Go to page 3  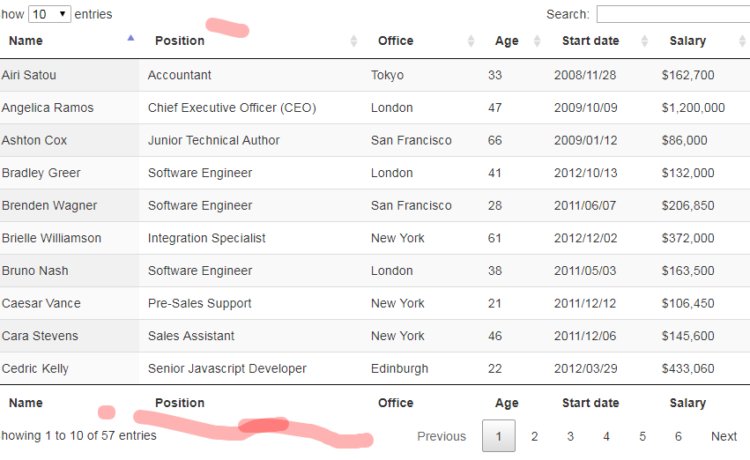570,436
